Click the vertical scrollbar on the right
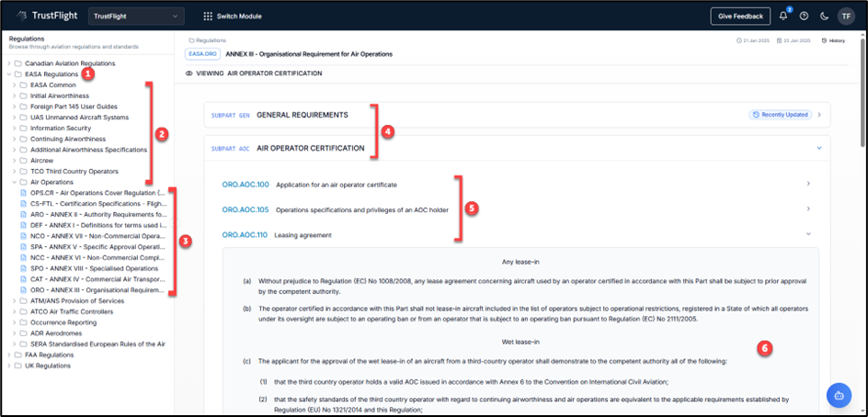Screen dimensions: 868x417 862,92
